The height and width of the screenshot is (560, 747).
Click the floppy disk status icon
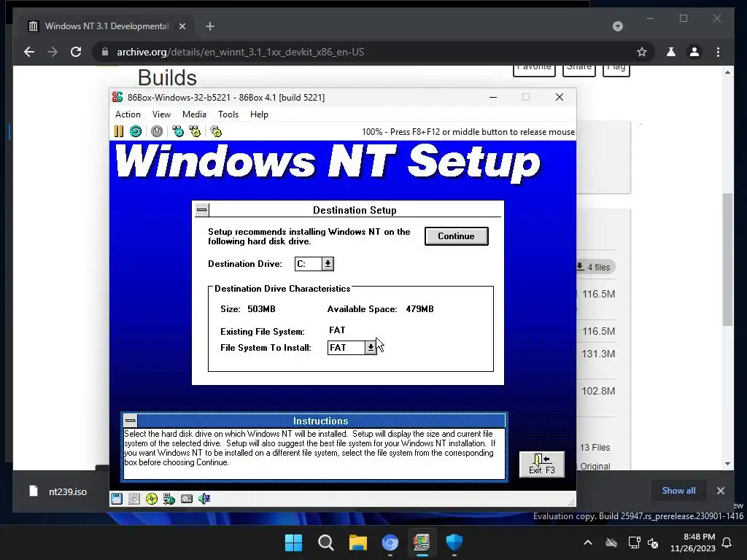pos(117,499)
